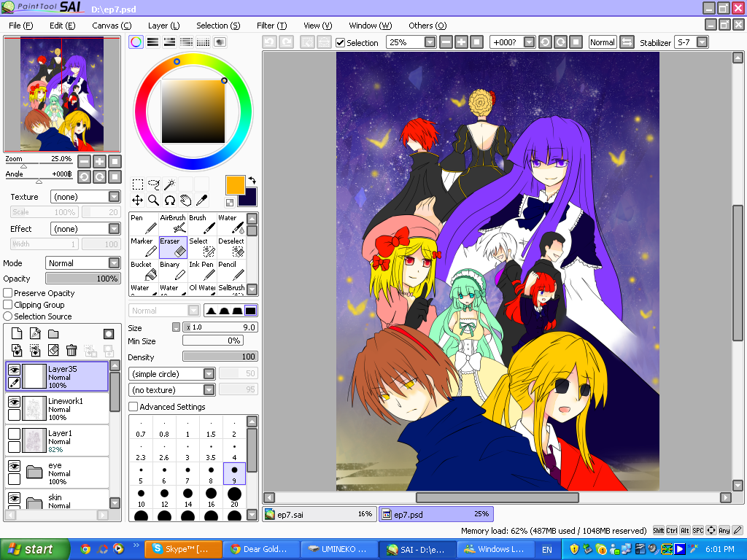The image size is (747, 560).
Task: Pick the eyedropper color picker tool
Action: point(202,201)
